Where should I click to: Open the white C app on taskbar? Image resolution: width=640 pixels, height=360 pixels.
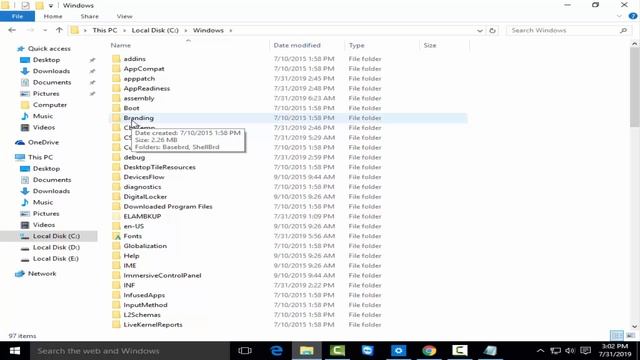pyautogui.click(x=460, y=351)
